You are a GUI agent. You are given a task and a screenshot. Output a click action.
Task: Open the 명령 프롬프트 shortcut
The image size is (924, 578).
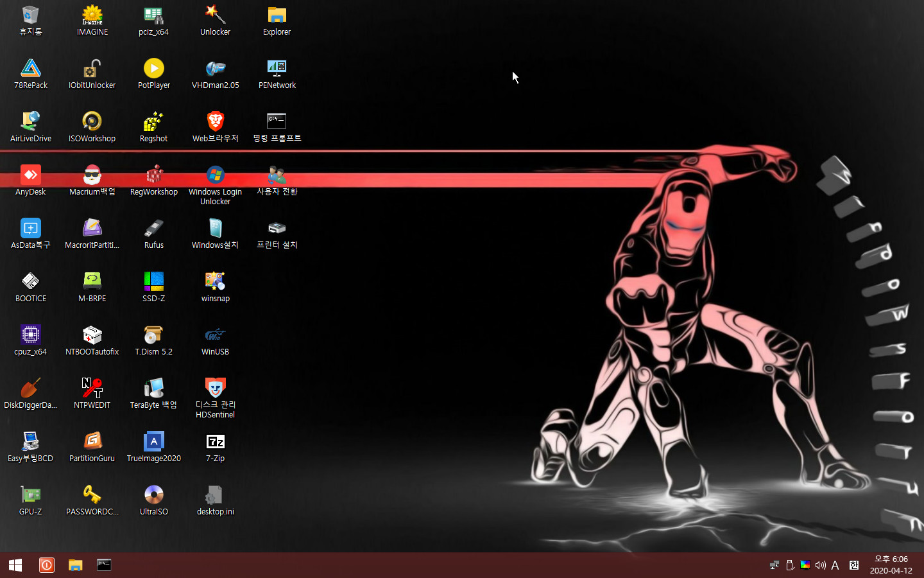(277, 127)
